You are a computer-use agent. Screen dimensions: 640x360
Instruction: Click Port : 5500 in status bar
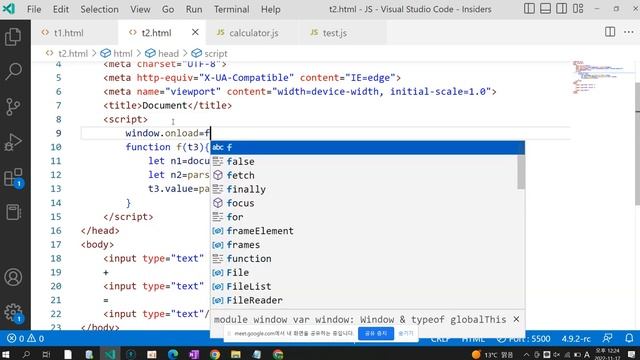[524, 338]
